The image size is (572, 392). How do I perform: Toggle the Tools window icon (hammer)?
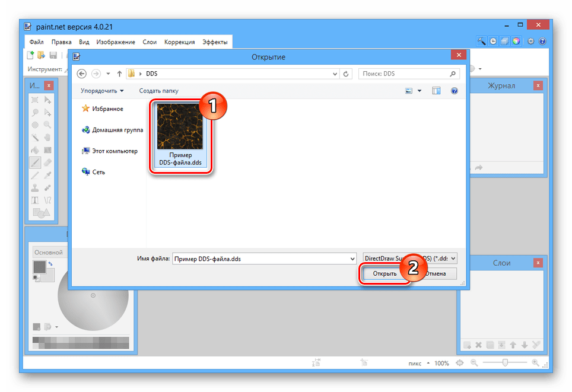[x=482, y=42]
